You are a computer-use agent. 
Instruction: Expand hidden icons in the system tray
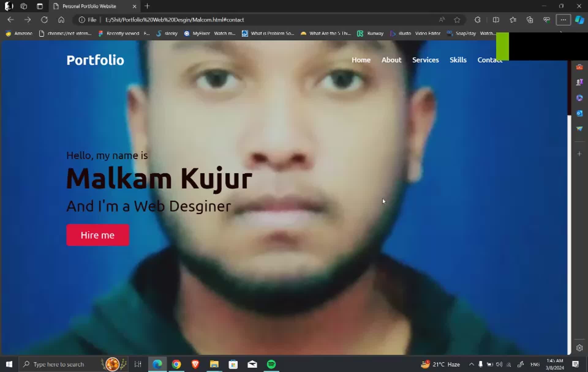[472, 364]
